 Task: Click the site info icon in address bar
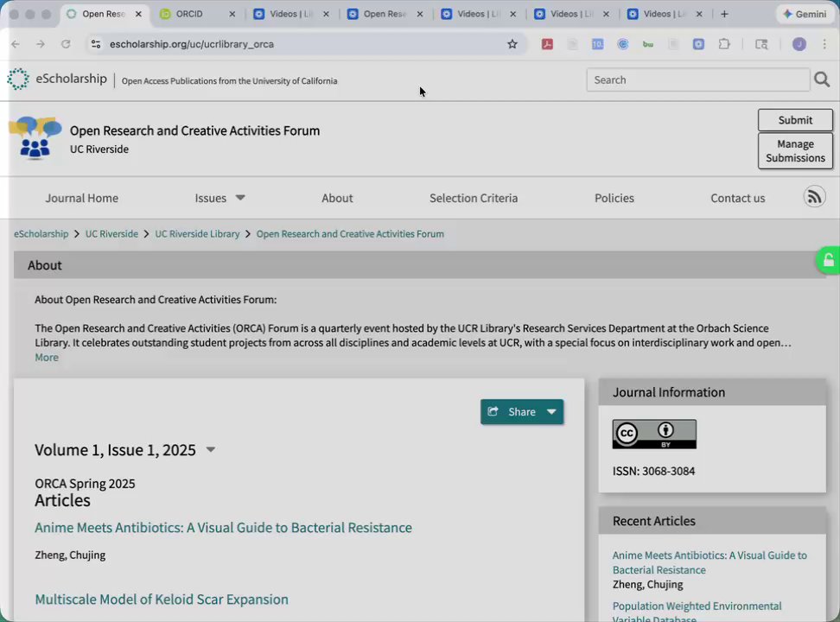pyautogui.click(x=96, y=44)
